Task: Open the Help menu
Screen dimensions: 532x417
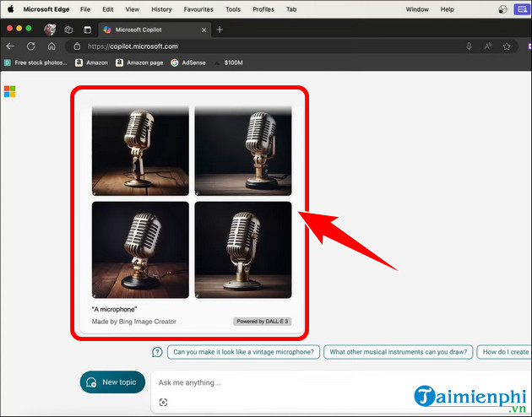Action: [448, 9]
